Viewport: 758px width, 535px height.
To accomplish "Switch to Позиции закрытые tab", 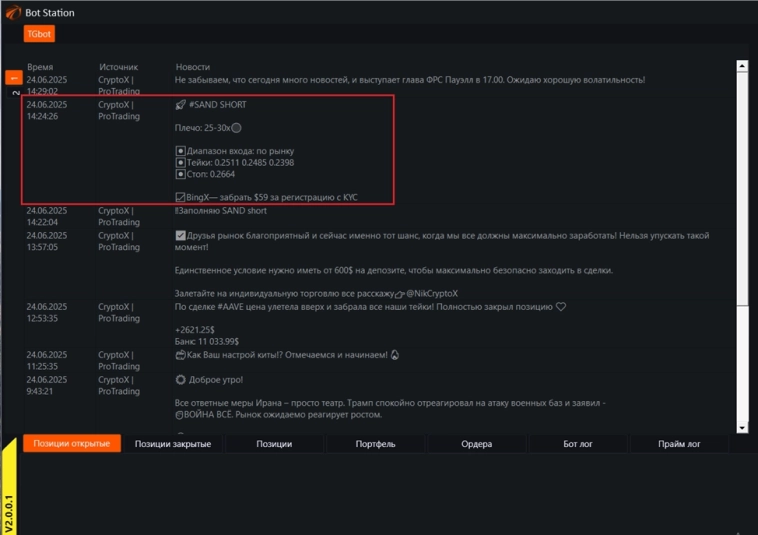I will (x=173, y=444).
